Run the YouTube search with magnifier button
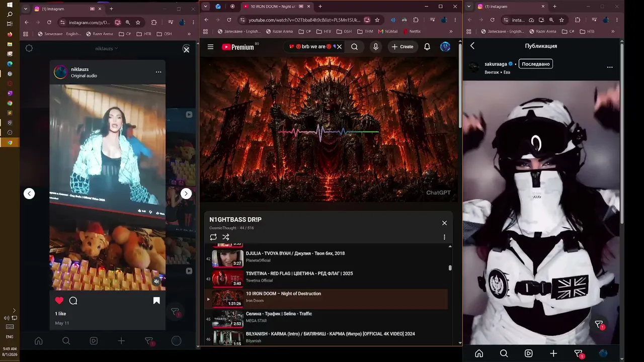This screenshot has width=644, height=362. pyautogui.click(x=354, y=47)
